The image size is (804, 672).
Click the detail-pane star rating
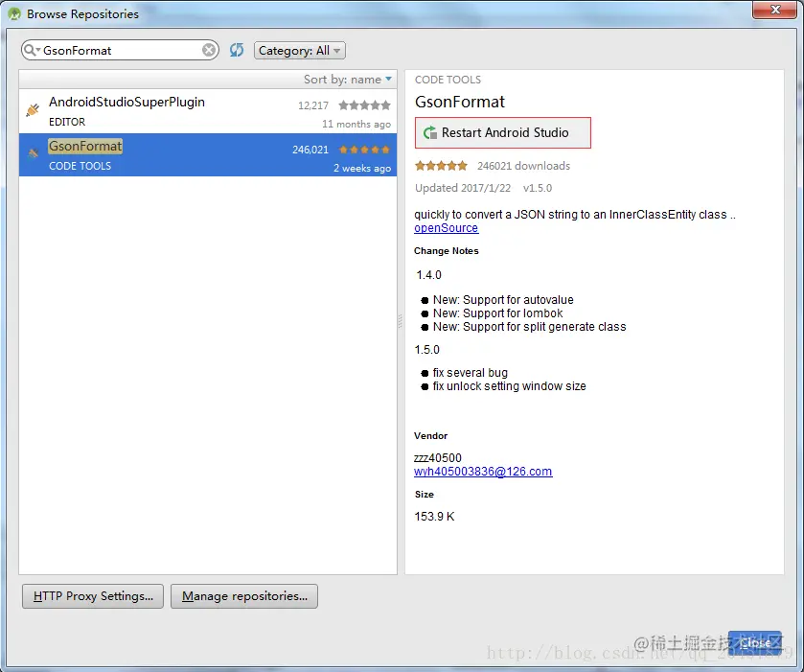pos(441,165)
